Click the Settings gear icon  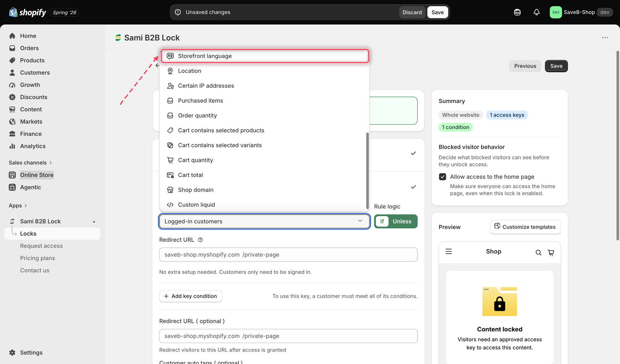12,353
